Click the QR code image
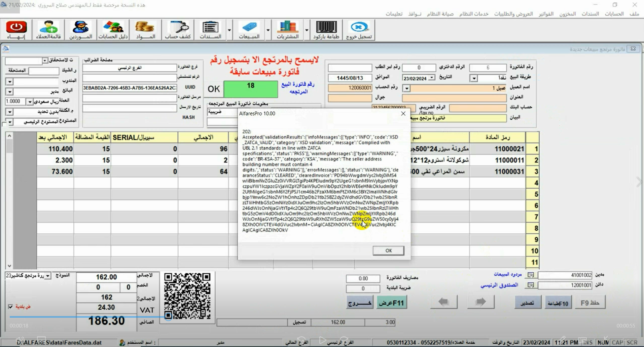 (187, 296)
